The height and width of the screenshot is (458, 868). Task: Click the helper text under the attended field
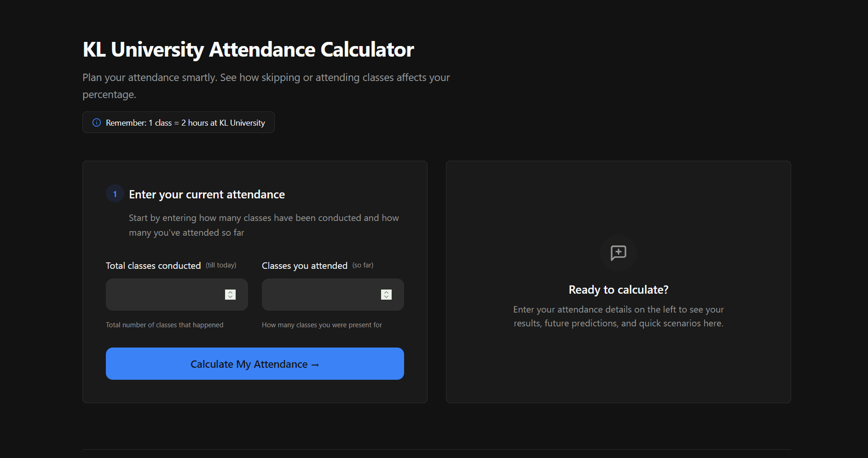(x=321, y=325)
